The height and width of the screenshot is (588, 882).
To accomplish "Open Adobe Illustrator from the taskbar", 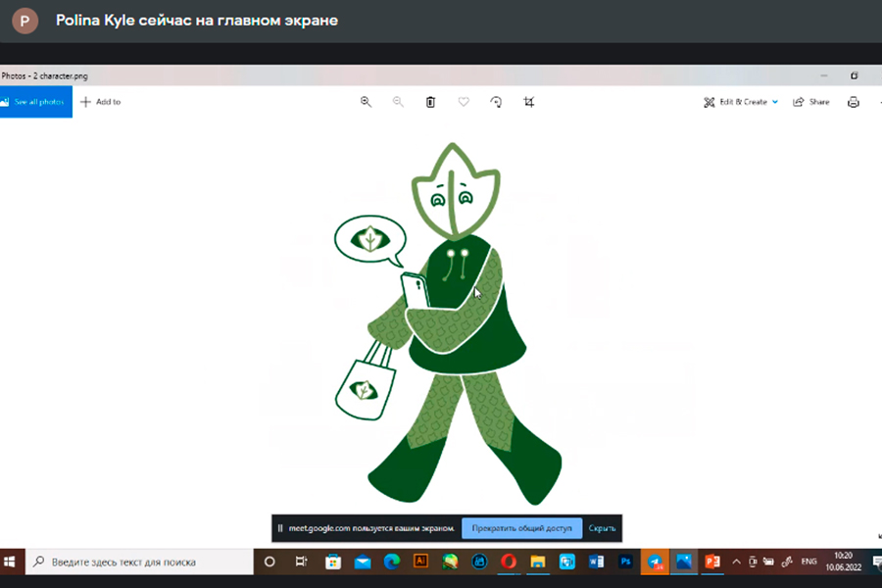I will pyautogui.click(x=420, y=562).
